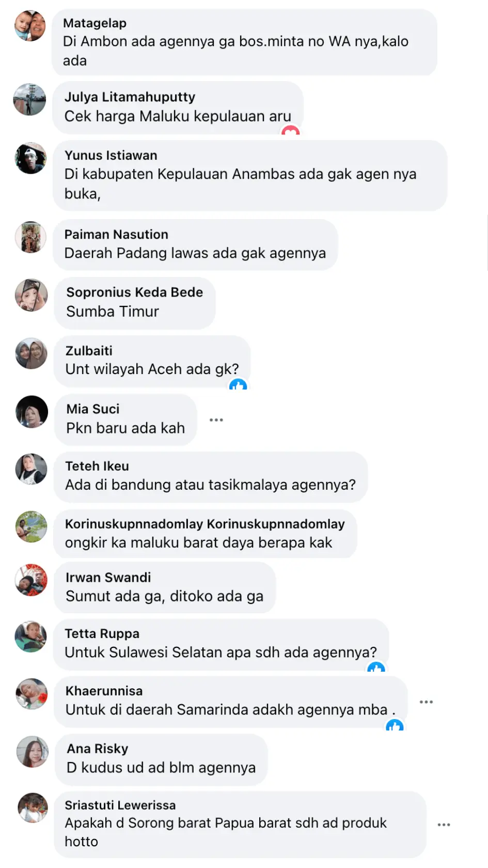Click Zulbaiti's comment about wilayah Aceh
This screenshot has width=488, height=868.
tap(152, 369)
